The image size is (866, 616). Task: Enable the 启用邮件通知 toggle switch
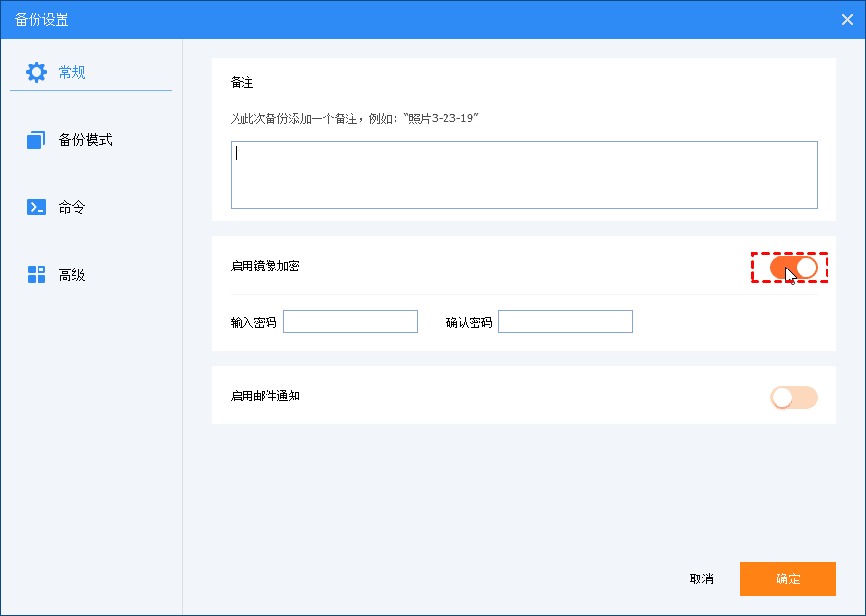point(793,398)
